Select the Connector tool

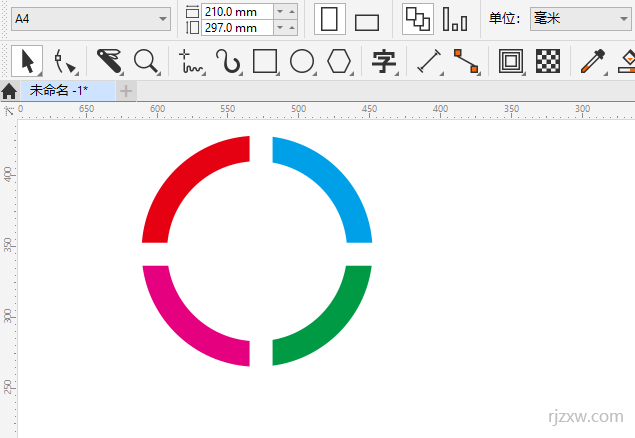pyautogui.click(x=465, y=62)
